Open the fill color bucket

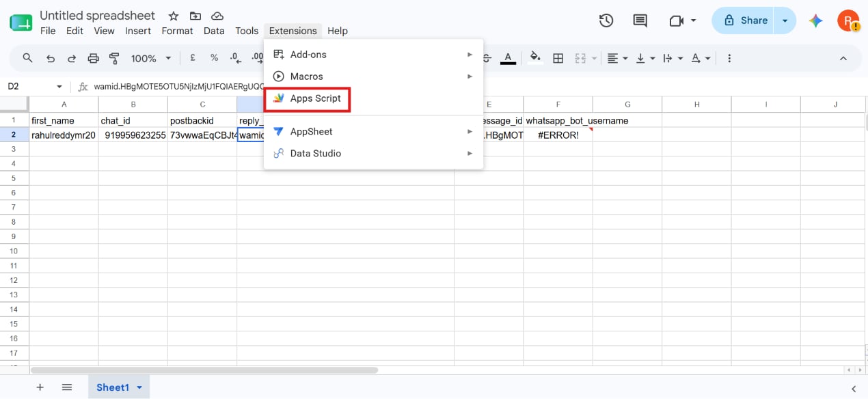pos(535,58)
